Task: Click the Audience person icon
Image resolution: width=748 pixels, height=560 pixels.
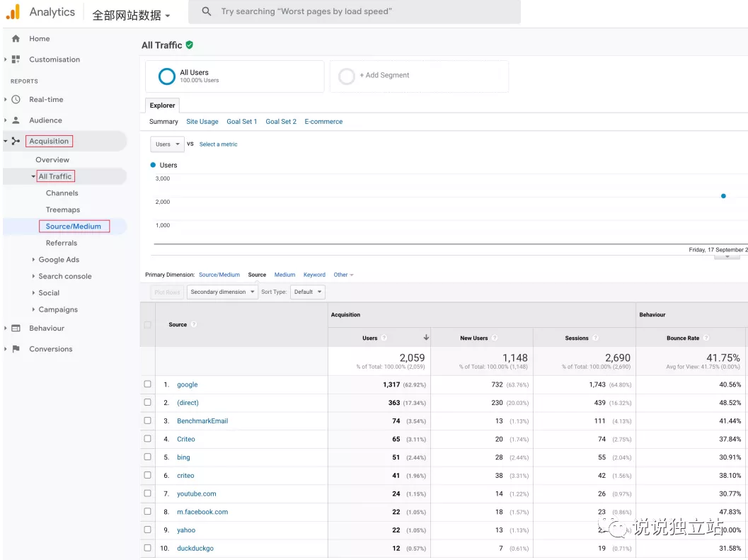Action: (x=16, y=120)
